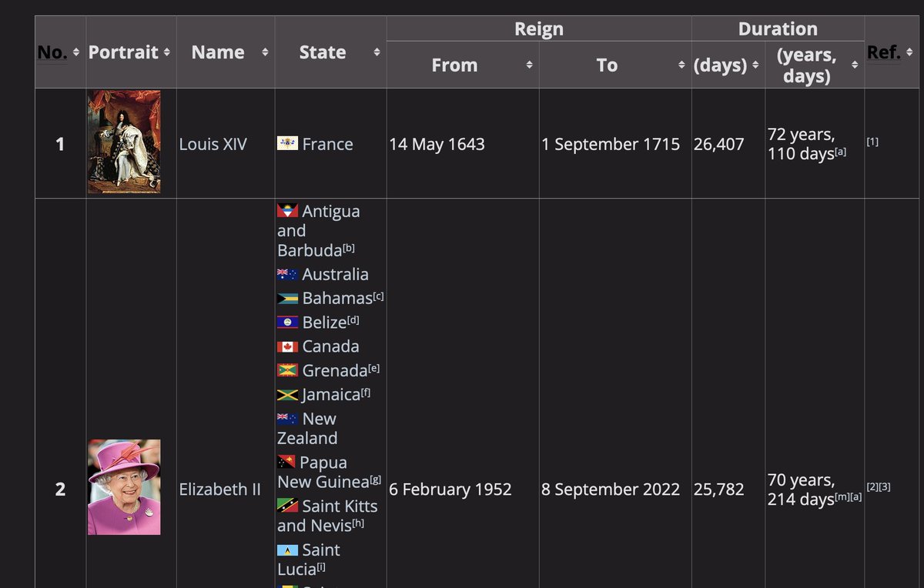Sort by Reign From column arrows
The image size is (924, 588).
pyautogui.click(x=529, y=65)
